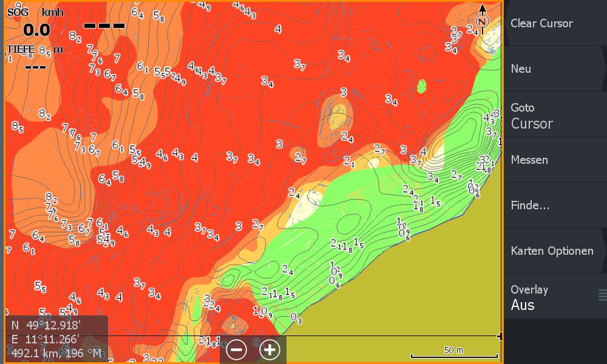Image resolution: width=607 pixels, height=364 pixels.
Task: Tap the speed dashes next to 0.0
Action: 104,26
